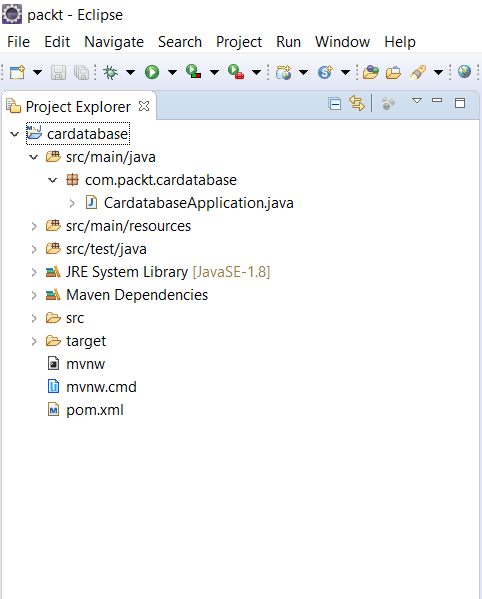
Task: Expand the src/main/resources folder
Action: point(34,226)
